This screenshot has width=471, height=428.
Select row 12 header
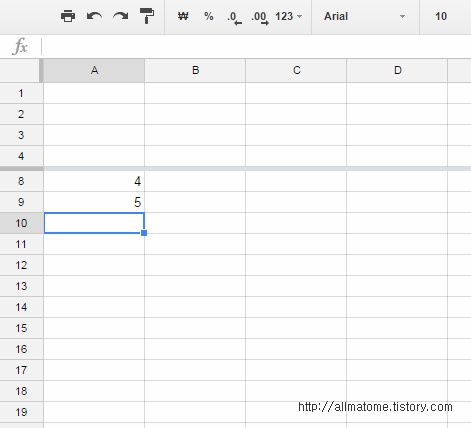click(x=21, y=265)
